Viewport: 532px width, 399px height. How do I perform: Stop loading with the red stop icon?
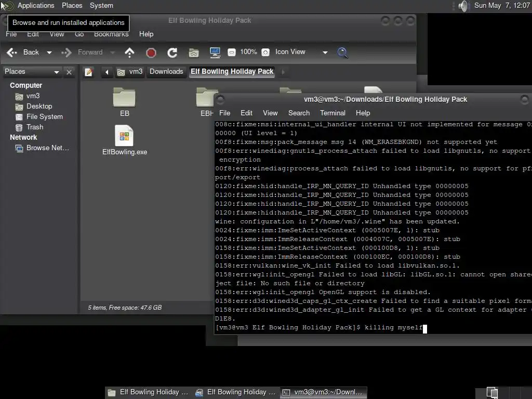tap(151, 52)
